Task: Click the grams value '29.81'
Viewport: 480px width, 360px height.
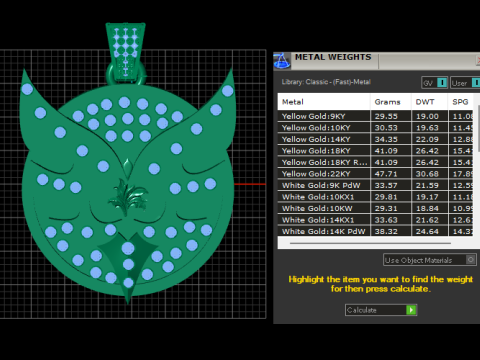Action: coord(386,197)
